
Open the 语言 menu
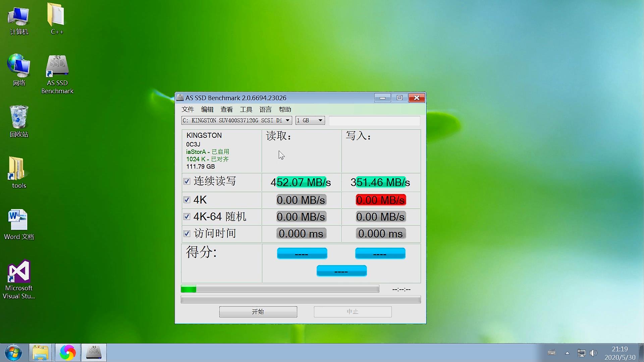pyautogui.click(x=265, y=109)
